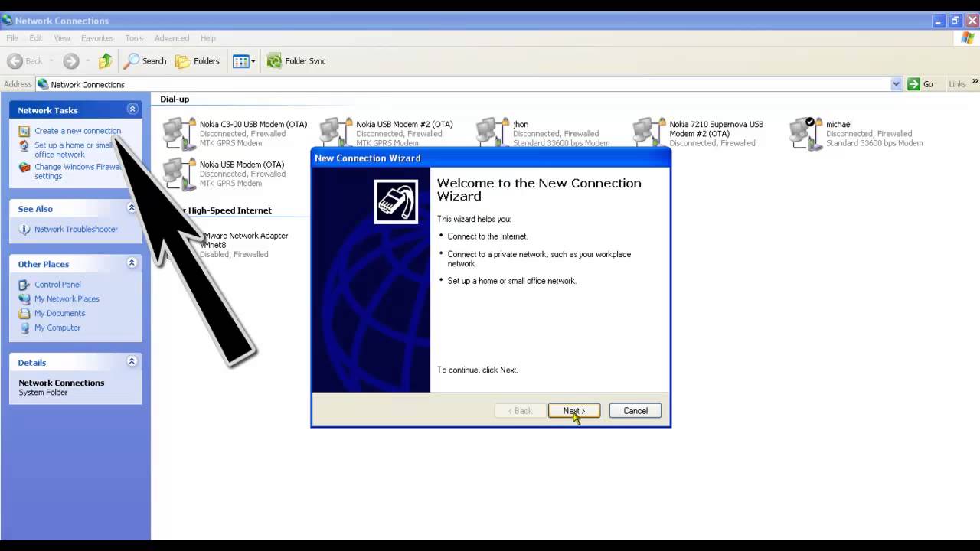Toggle the Folders pane button
Viewport: 980px width, 551px height.
pos(198,61)
